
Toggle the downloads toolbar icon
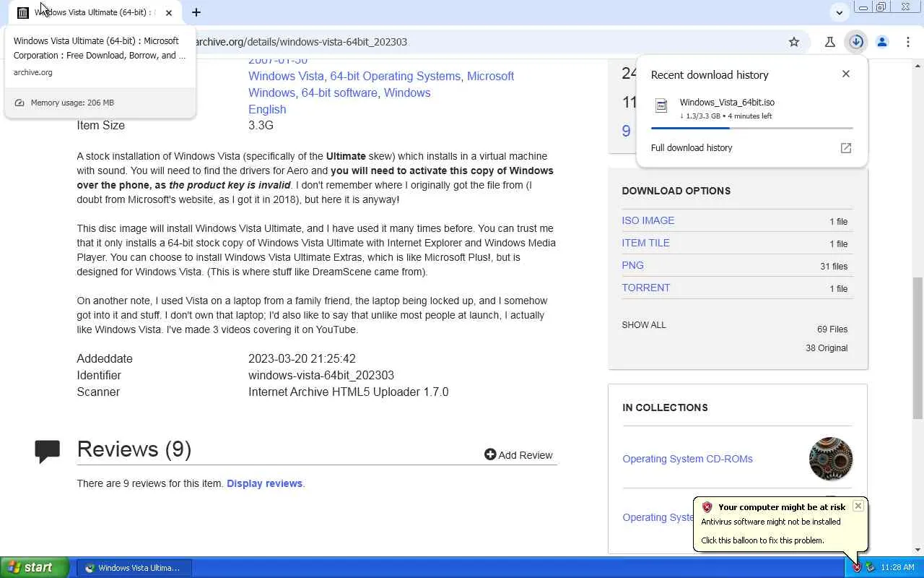point(856,42)
